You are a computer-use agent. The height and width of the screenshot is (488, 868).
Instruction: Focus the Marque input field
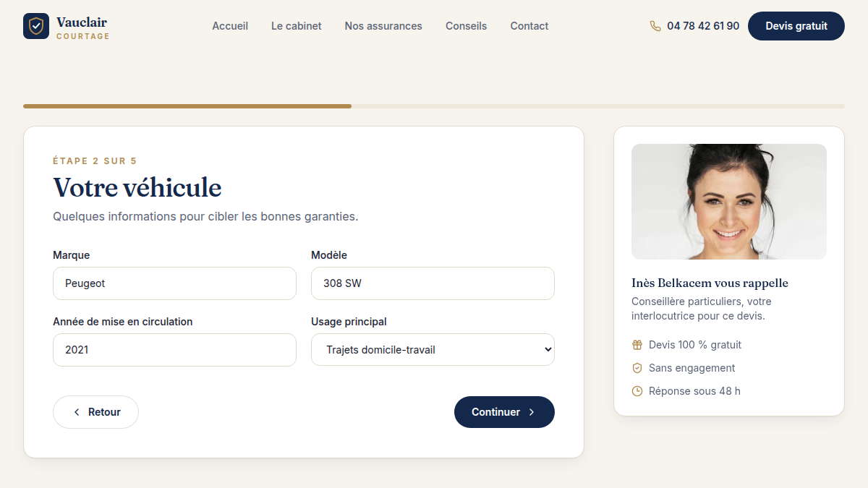174,283
